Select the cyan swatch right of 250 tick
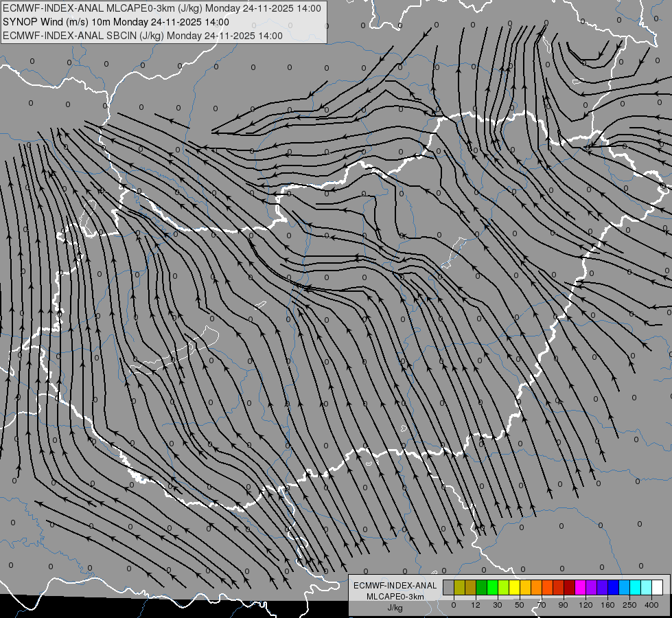The width and height of the screenshot is (672, 618). (x=636, y=588)
